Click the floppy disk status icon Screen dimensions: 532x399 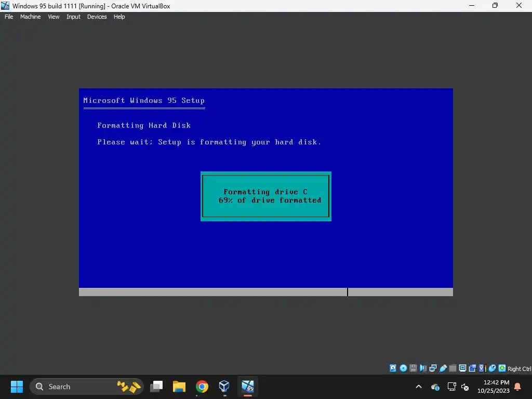pos(413,368)
